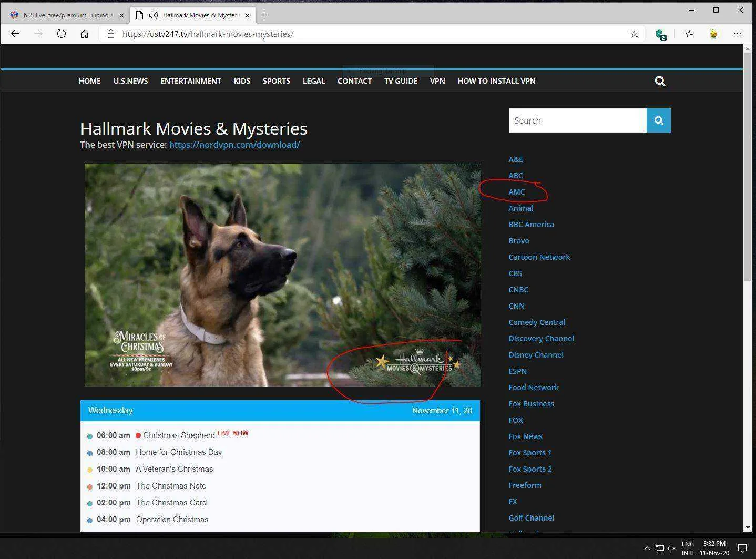Switch to hi2ulive browser tab
Viewport: 756px width, 559px height.
tap(66, 15)
